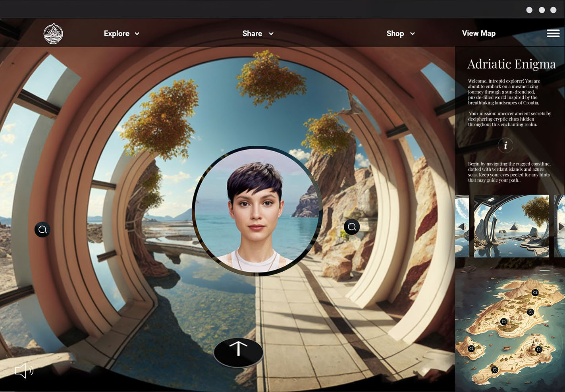565x392 pixels.
Task: Click the middle white window control dot
Action: coord(542,10)
